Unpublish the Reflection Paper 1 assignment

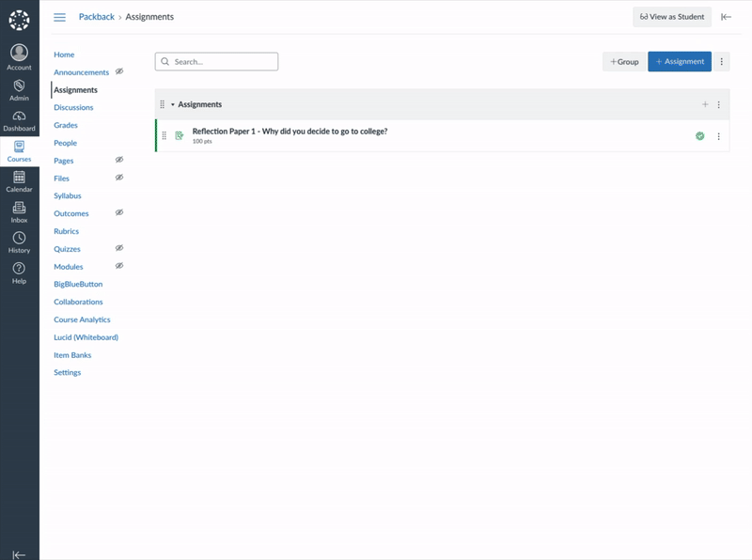699,135
